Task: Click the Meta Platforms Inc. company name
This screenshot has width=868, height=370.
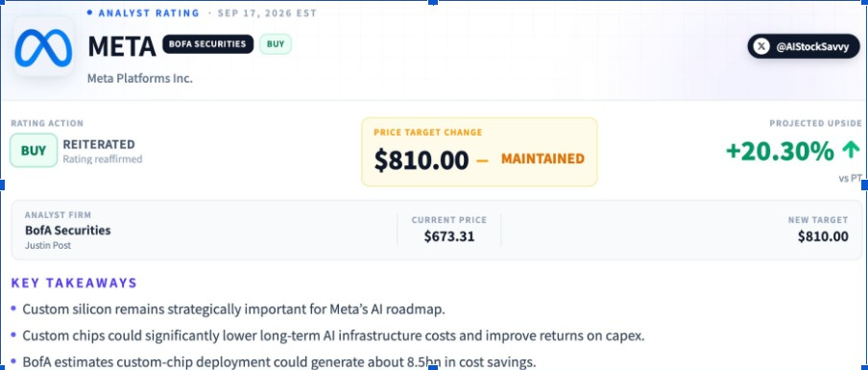Action: click(140, 79)
